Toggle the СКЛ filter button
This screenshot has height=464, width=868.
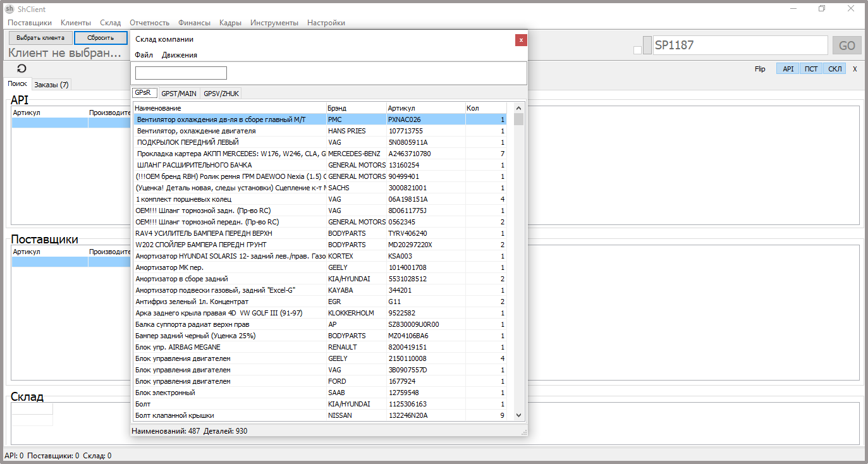coord(835,69)
